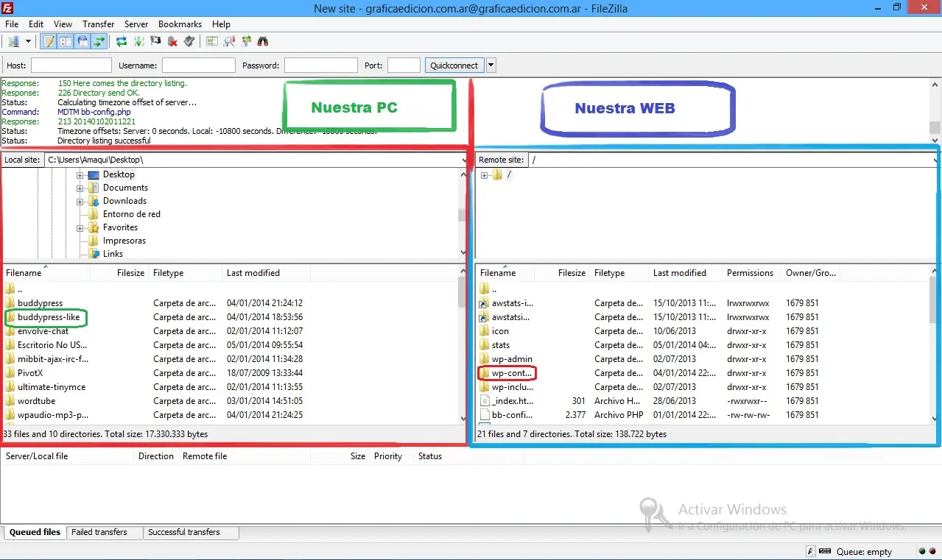This screenshot has width=942, height=560.
Task: Open the Local site path dropdown
Action: click(x=464, y=160)
